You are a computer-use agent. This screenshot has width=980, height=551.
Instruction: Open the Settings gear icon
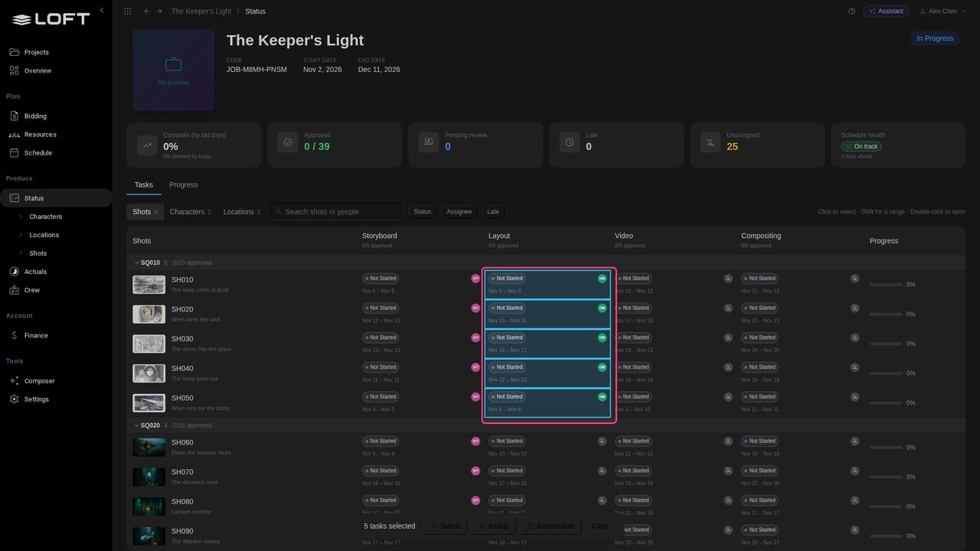point(14,399)
